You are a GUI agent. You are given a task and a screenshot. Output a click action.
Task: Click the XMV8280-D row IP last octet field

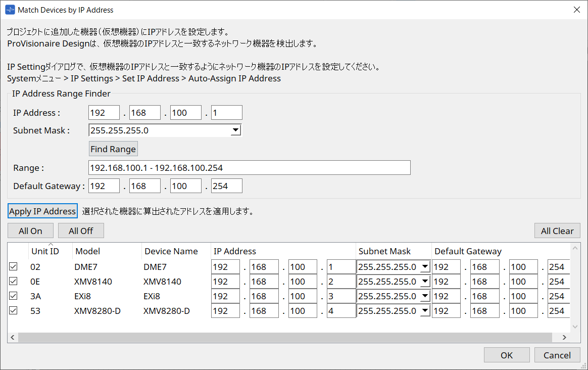point(341,311)
